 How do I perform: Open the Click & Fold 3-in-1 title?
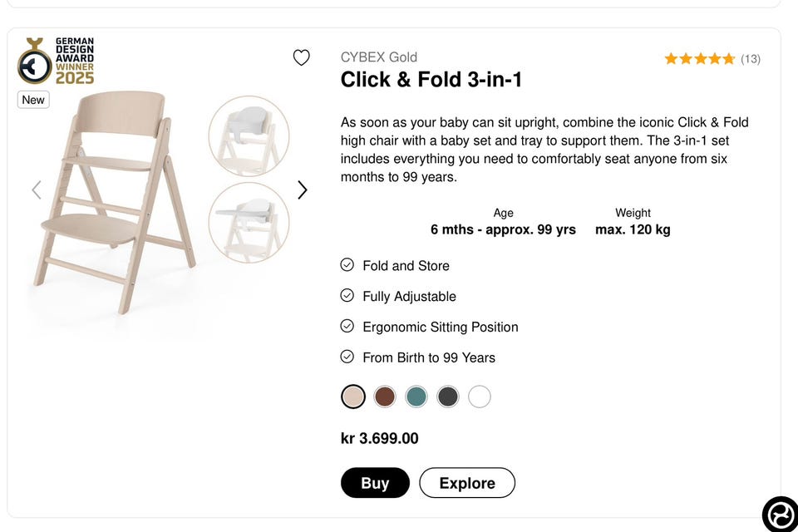point(431,80)
